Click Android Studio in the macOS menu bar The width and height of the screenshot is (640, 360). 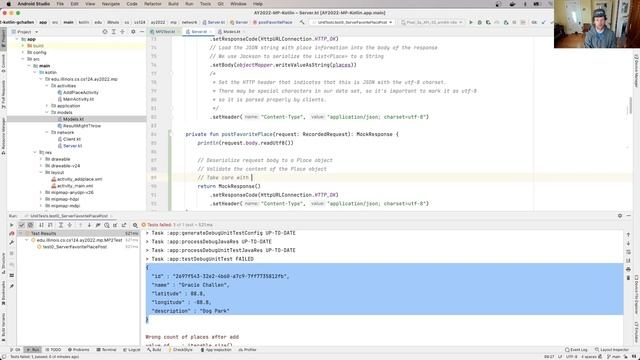coord(33,4)
